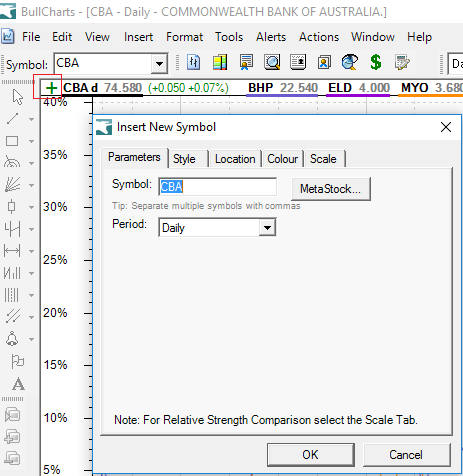Viewport: 463px width, 476px height.
Task: Switch to the Colour tab
Action: (282, 159)
